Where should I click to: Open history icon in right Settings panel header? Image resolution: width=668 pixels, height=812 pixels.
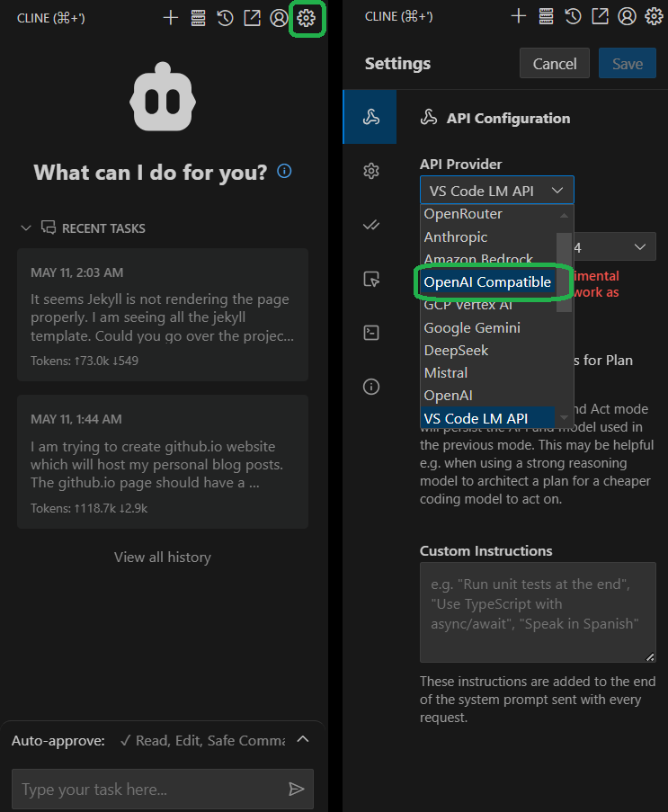573,16
